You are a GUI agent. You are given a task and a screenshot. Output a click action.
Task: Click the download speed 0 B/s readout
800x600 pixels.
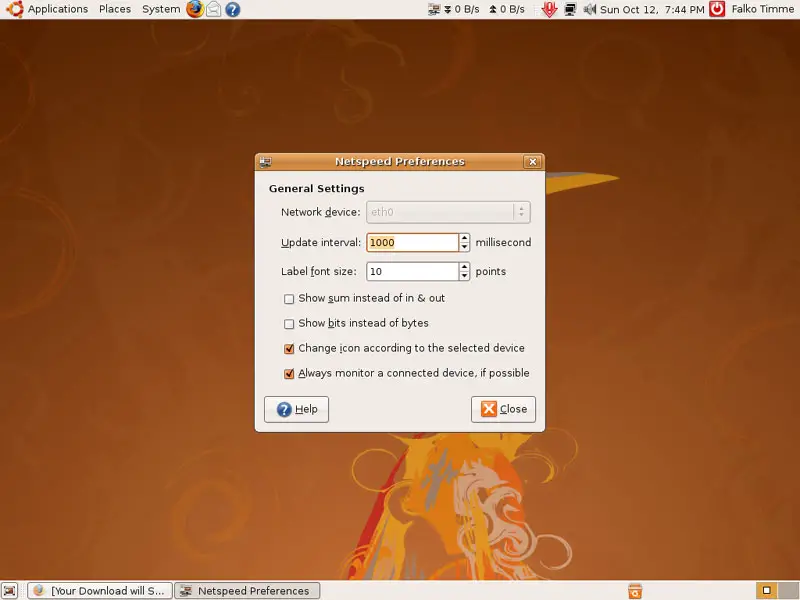pos(462,9)
